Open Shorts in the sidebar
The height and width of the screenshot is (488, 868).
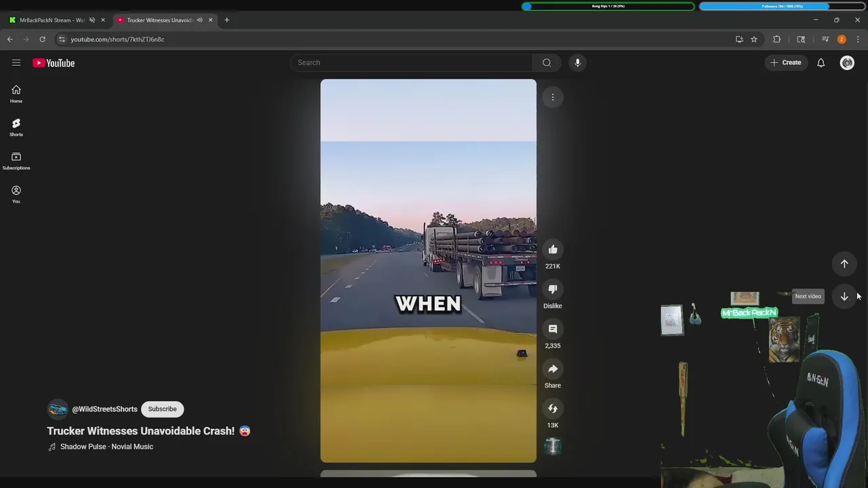coord(16,127)
